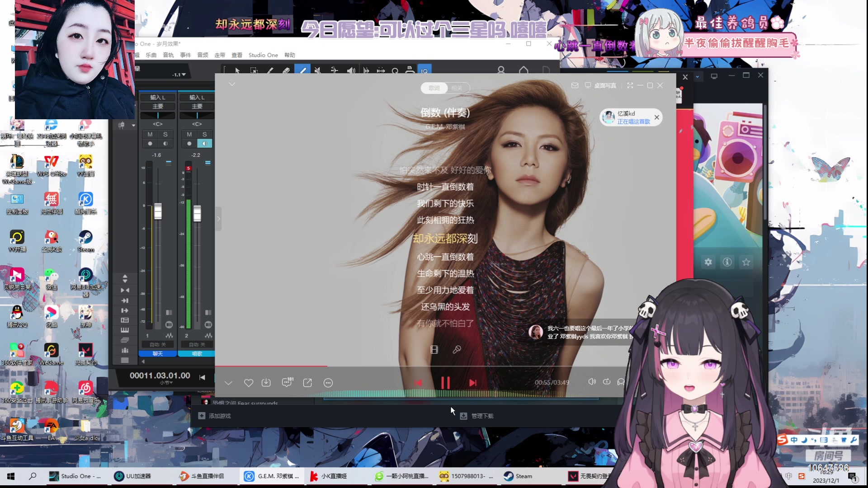This screenshot has height=488, width=868.
Task: Open channel 1 主要 output selector
Action: click(158, 106)
